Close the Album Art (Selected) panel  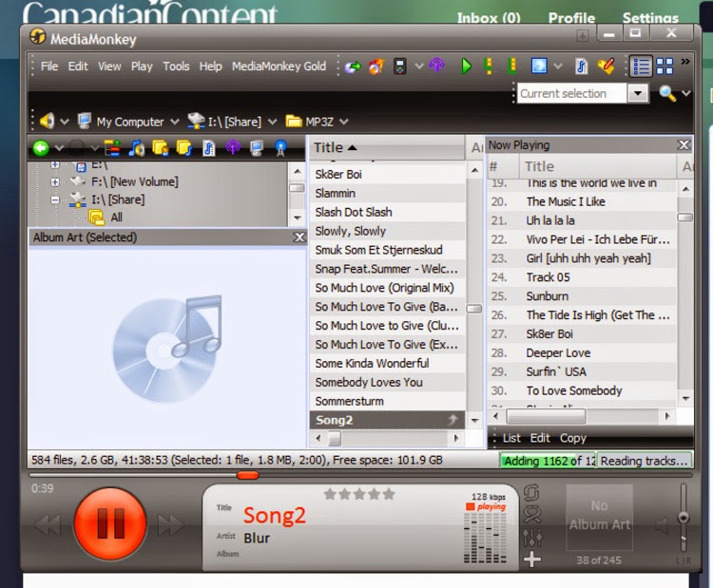(x=299, y=237)
